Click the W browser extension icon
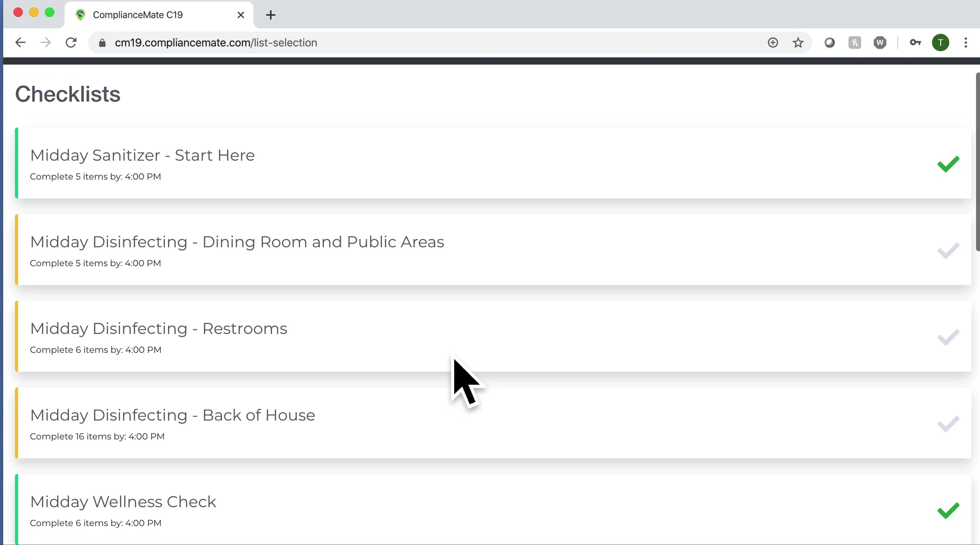Image resolution: width=980 pixels, height=545 pixels. (x=879, y=43)
